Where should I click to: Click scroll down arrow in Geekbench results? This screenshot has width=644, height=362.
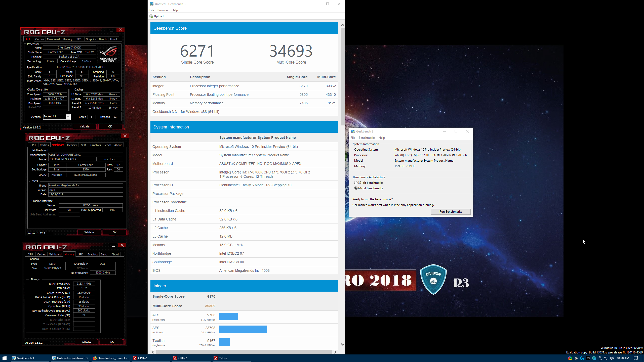343,345
